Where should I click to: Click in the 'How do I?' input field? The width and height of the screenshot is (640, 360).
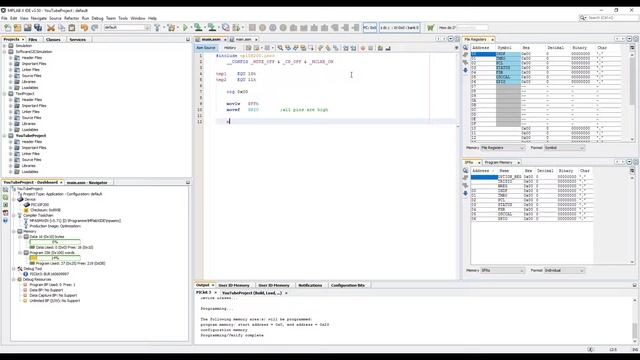click(x=472, y=28)
